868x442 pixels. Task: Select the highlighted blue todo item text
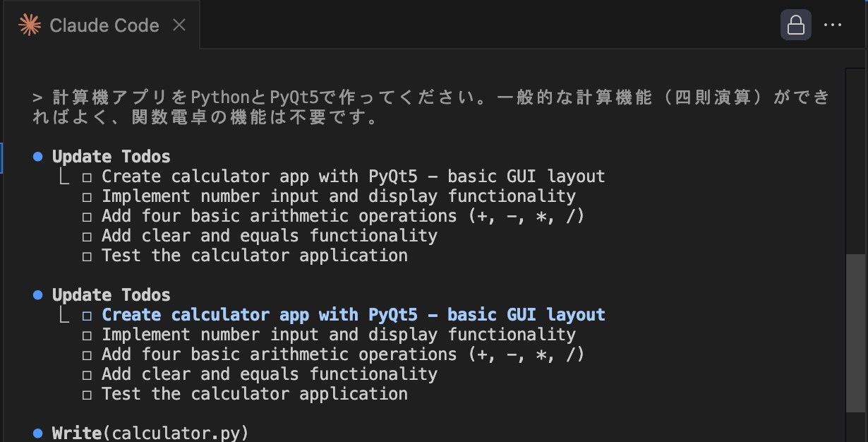point(353,314)
